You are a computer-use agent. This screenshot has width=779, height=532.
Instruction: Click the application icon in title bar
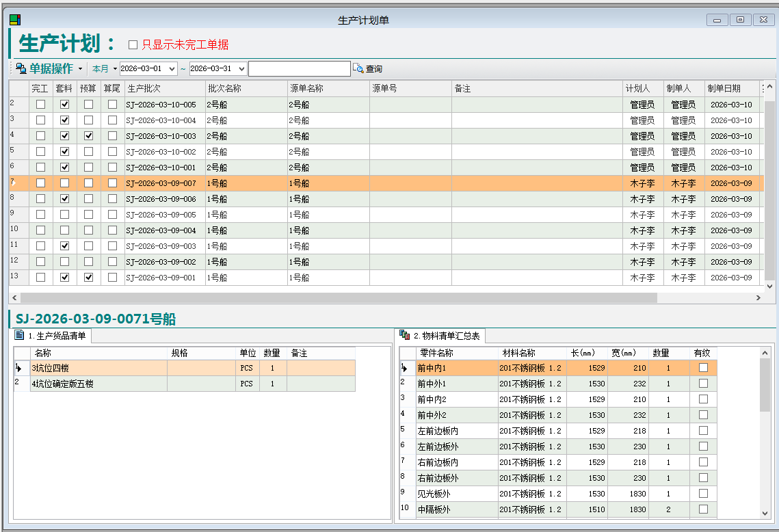point(14,20)
